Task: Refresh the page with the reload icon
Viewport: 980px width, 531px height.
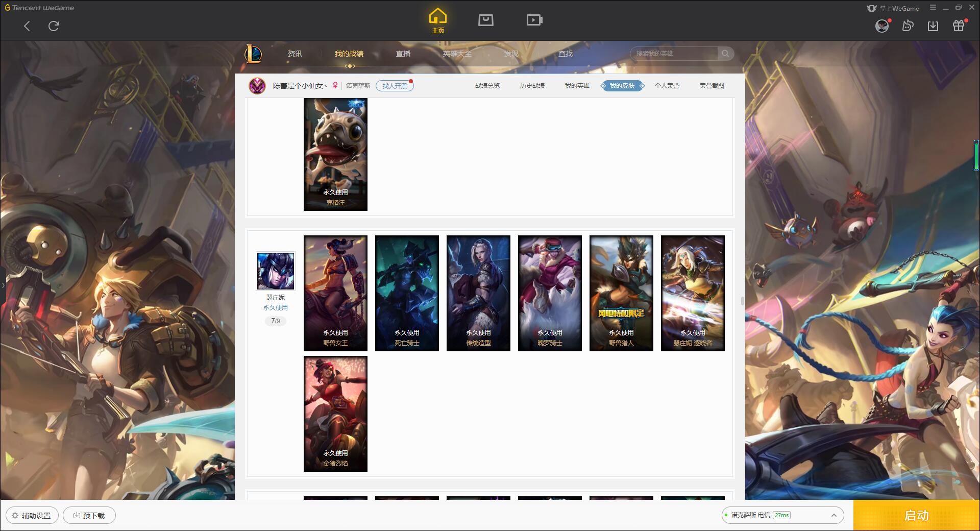Action: (x=54, y=26)
